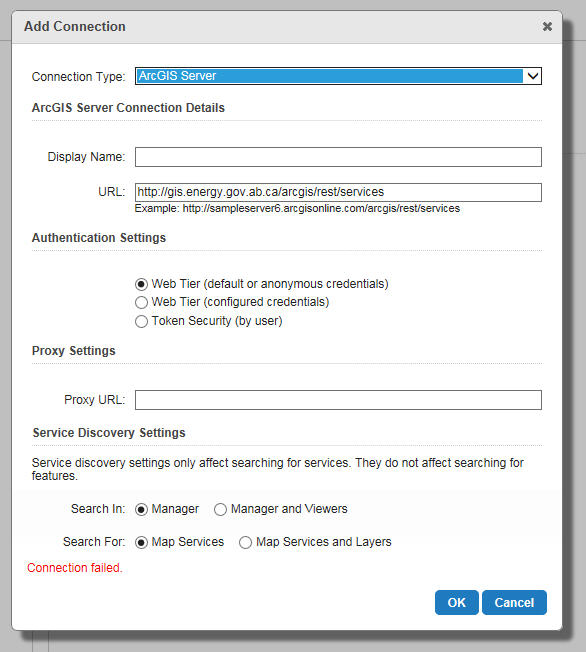Click the Authentication Settings heading

point(99,238)
